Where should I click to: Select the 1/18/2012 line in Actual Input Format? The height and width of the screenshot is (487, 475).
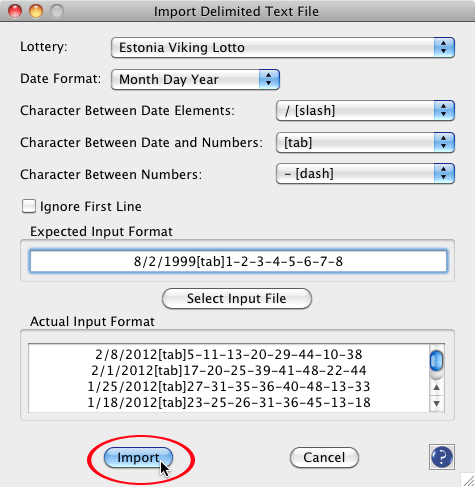pos(229,402)
